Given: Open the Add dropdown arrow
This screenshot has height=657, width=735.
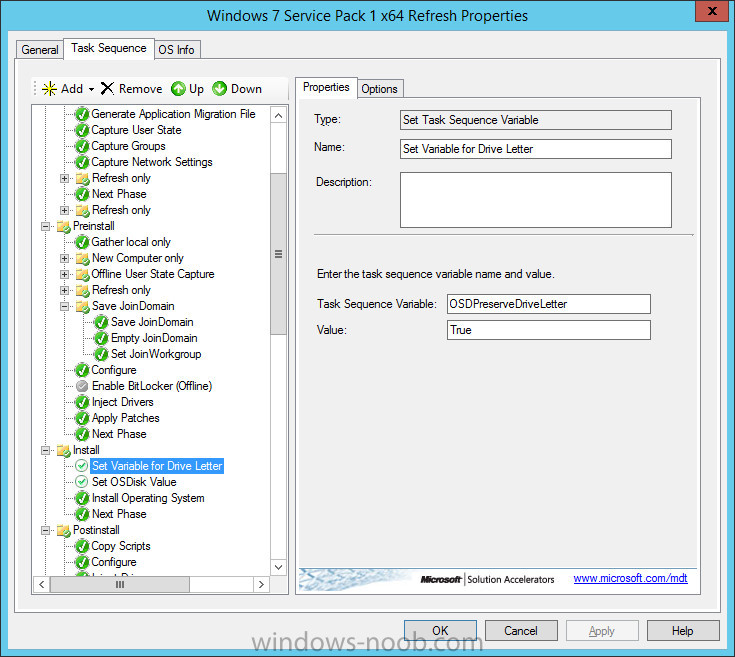Looking at the screenshot, I should 91,89.
